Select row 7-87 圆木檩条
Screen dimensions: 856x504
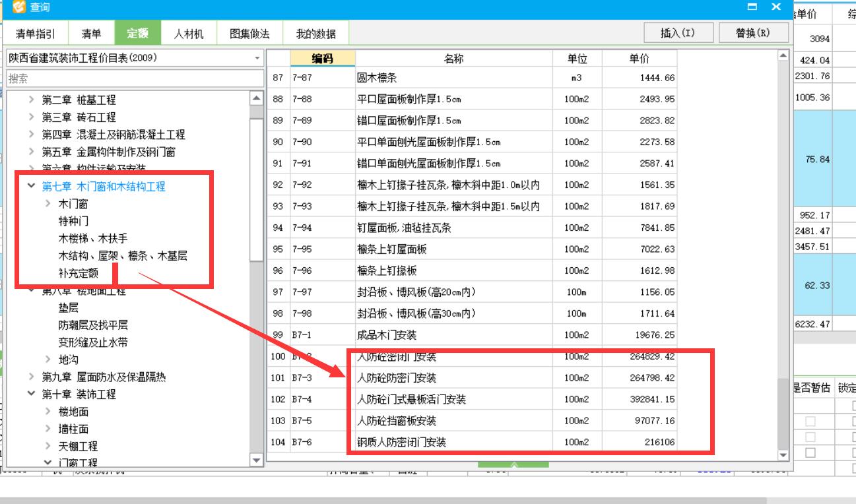tap(473, 78)
